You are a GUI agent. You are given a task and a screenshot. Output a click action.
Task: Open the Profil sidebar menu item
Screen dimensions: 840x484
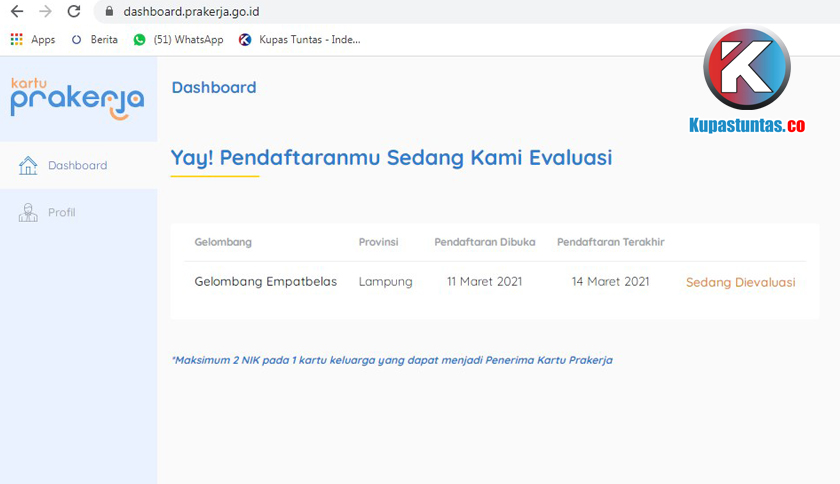(79, 212)
